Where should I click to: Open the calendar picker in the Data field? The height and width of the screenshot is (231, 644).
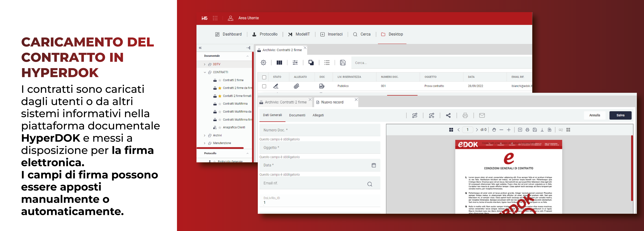[x=374, y=165]
